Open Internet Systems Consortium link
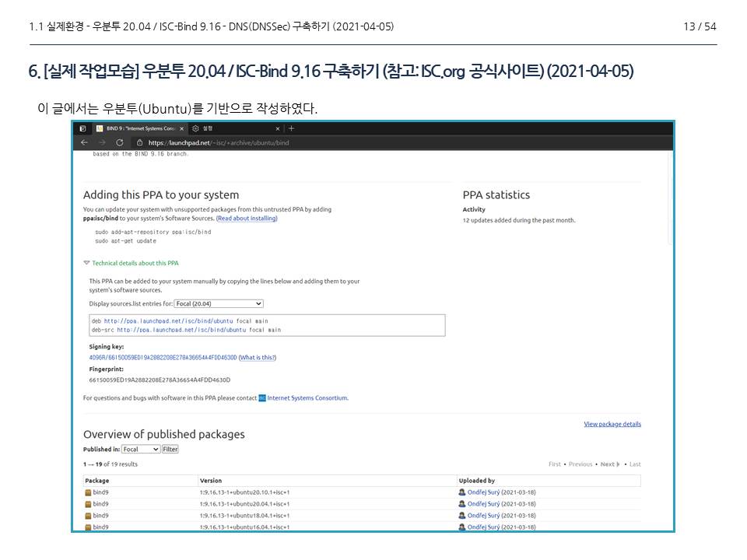 click(308, 398)
